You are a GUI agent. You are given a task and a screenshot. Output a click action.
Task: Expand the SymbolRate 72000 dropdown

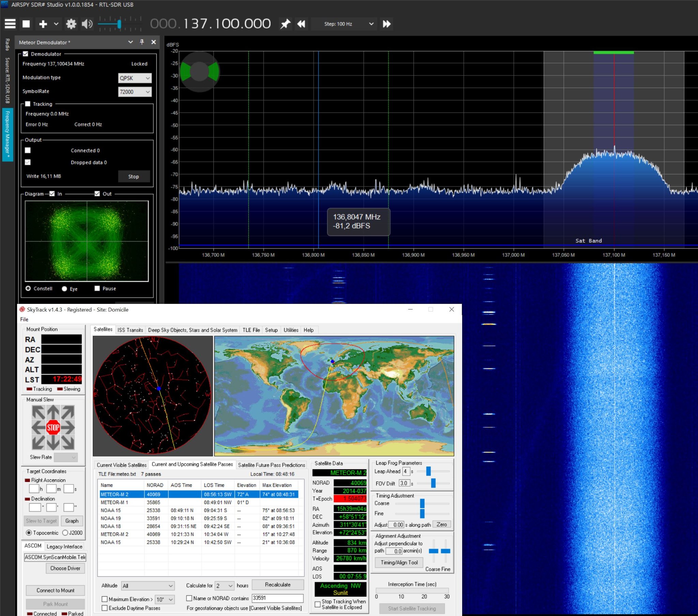pyautogui.click(x=135, y=92)
